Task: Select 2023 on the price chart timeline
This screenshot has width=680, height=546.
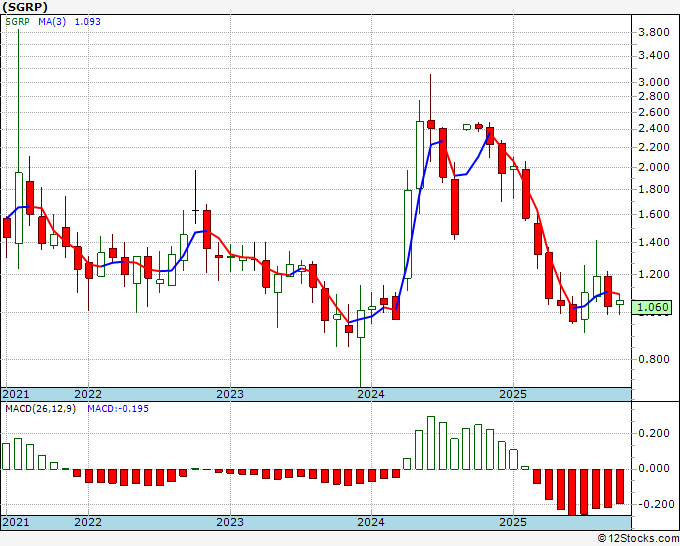Action: click(x=230, y=394)
